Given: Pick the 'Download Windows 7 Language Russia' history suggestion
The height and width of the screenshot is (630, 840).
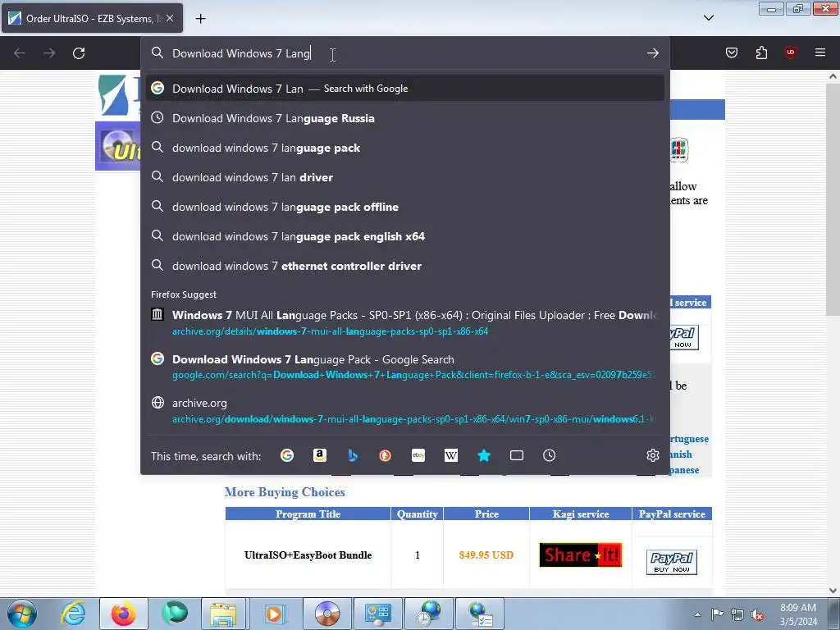Looking at the screenshot, I should tap(405, 118).
